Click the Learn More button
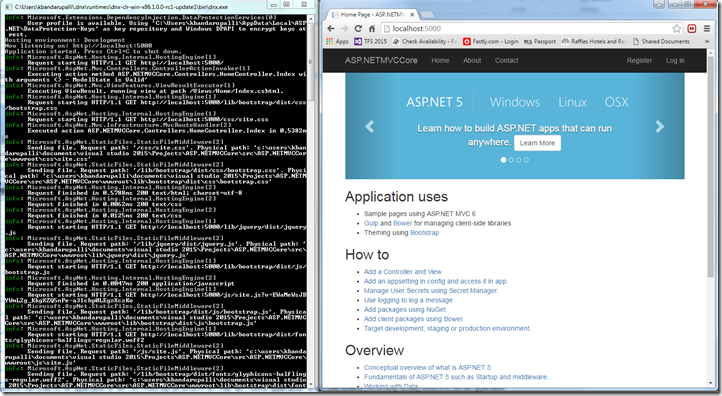 click(x=537, y=143)
